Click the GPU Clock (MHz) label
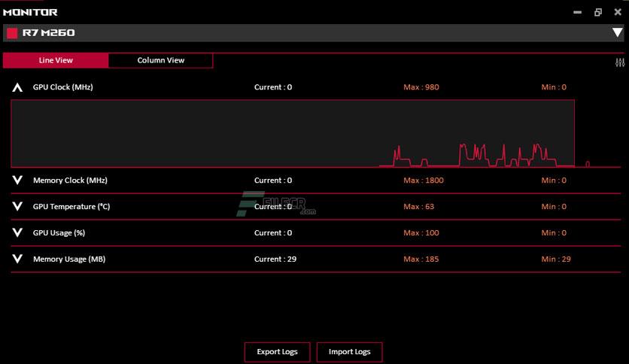This screenshot has width=629, height=364. [x=63, y=87]
